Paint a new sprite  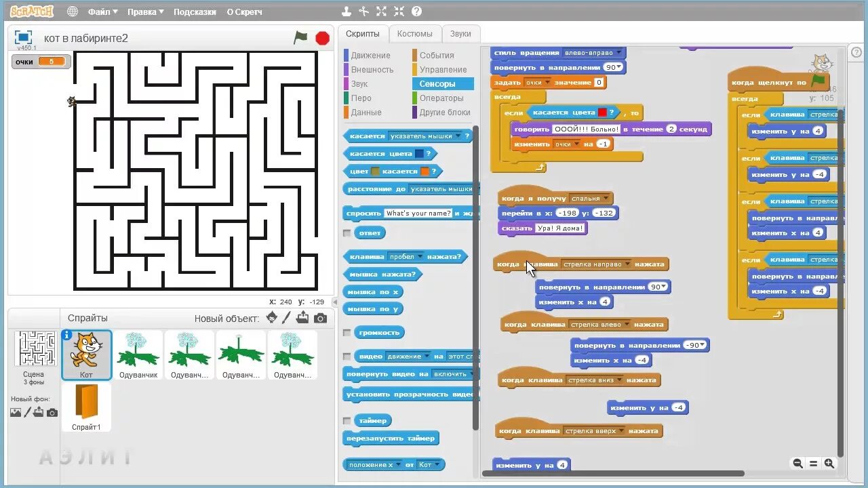[286, 318]
